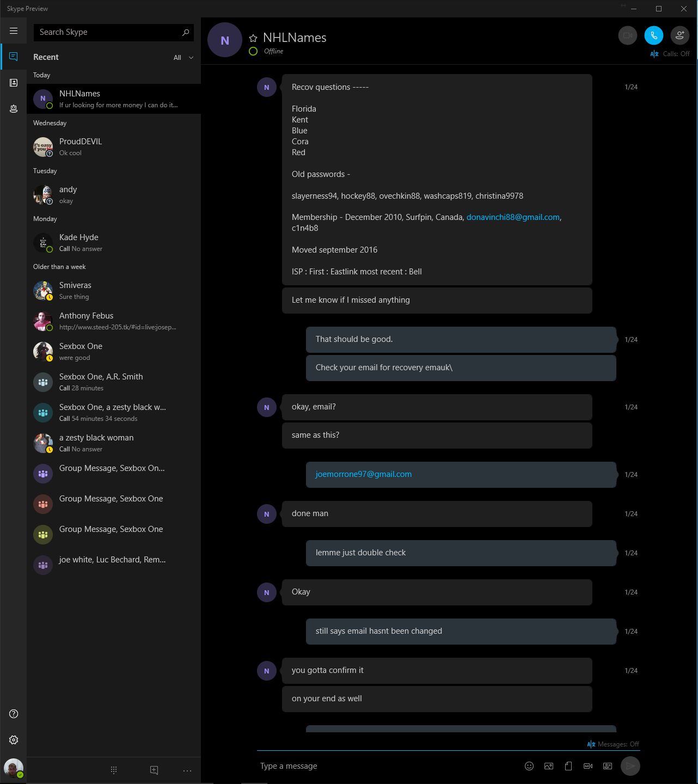
Task: Click the 'Check your email for recovery' message
Action: [461, 367]
